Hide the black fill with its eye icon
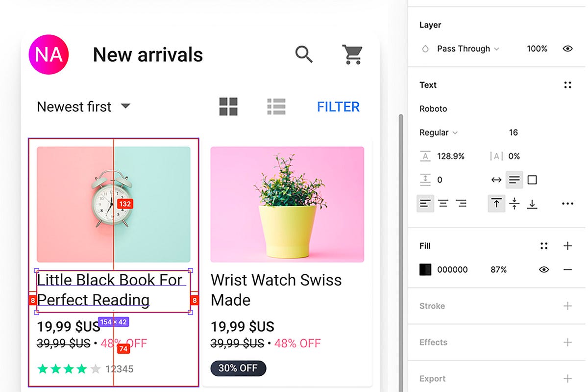Viewport: 588px width, 392px height. (543, 269)
